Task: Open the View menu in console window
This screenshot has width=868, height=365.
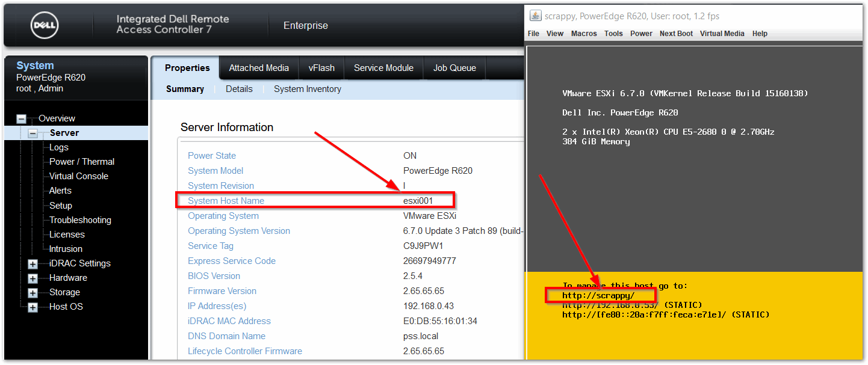Action: [555, 34]
